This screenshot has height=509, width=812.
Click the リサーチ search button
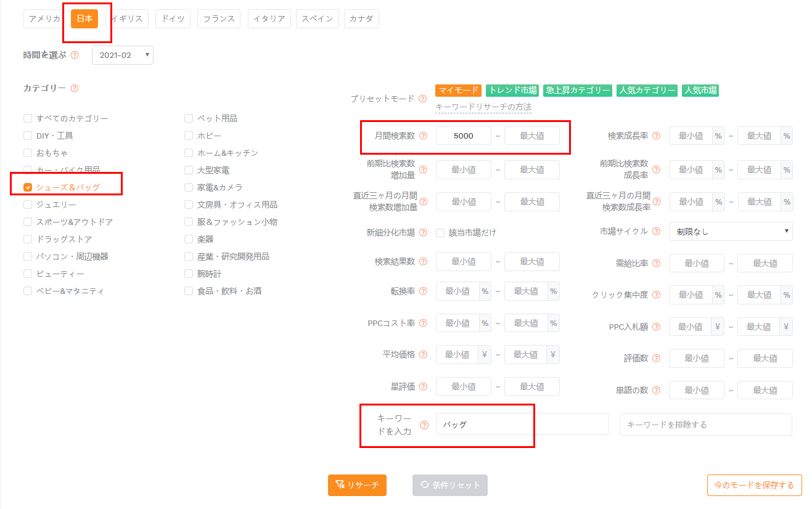click(357, 485)
